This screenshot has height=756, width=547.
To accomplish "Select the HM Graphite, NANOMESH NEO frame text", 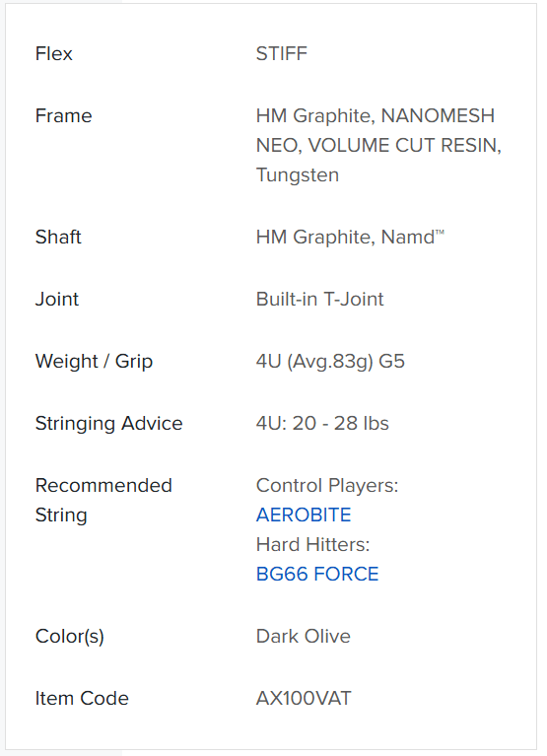I will tap(378, 145).
